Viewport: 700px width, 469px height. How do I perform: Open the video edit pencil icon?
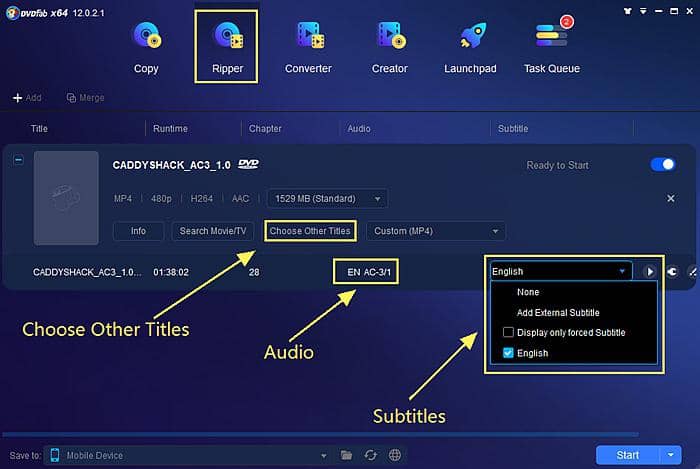693,271
